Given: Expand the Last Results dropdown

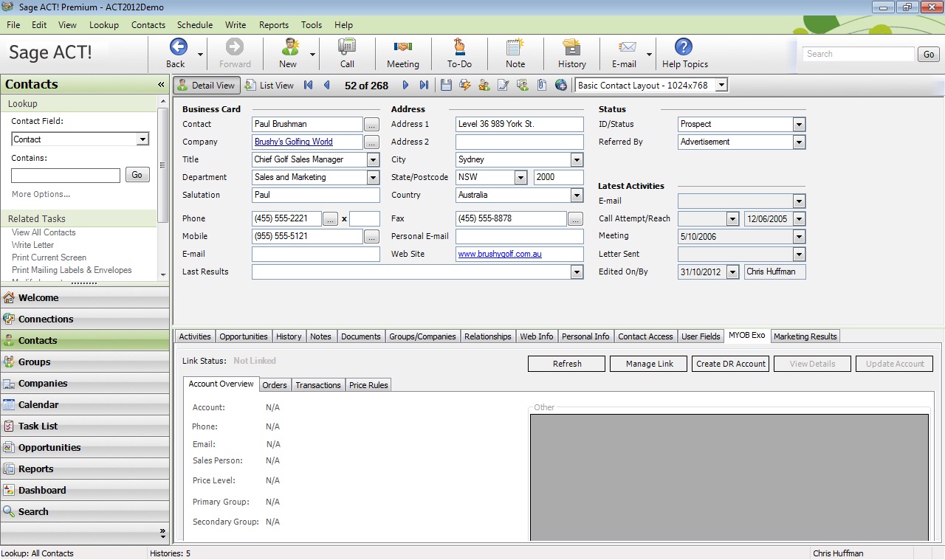Looking at the screenshot, I should [577, 272].
